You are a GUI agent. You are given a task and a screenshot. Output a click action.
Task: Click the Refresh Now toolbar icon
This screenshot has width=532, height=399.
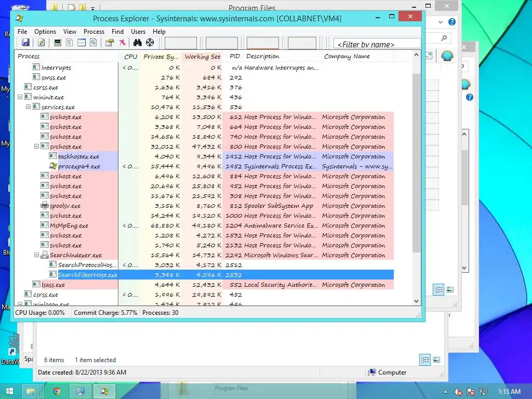click(x=42, y=43)
